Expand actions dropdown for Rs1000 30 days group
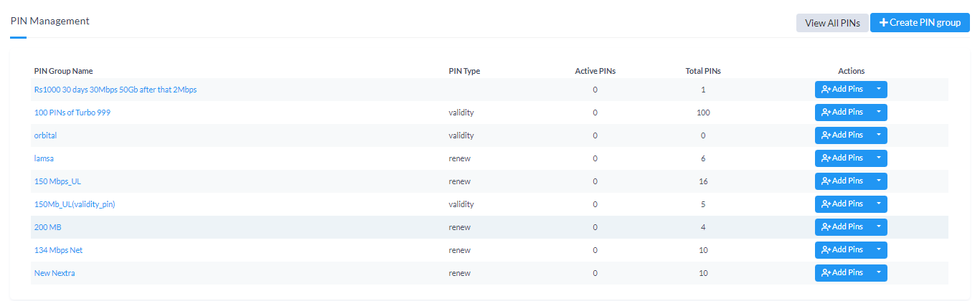This screenshot has height=301, width=980. coord(879,90)
